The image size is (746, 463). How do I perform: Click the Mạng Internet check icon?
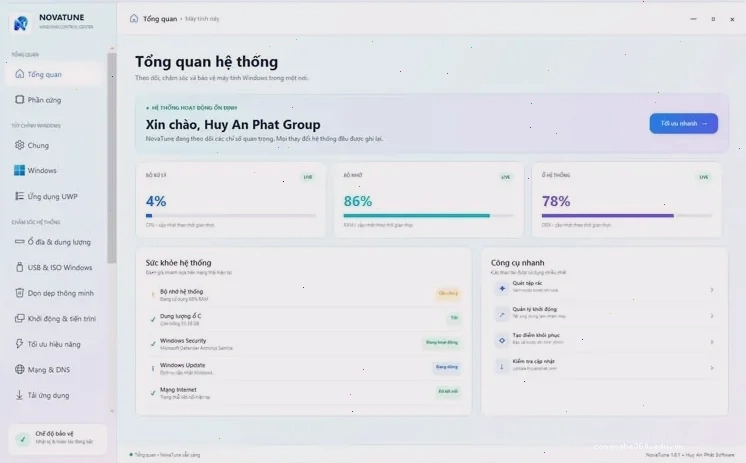[x=153, y=393]
